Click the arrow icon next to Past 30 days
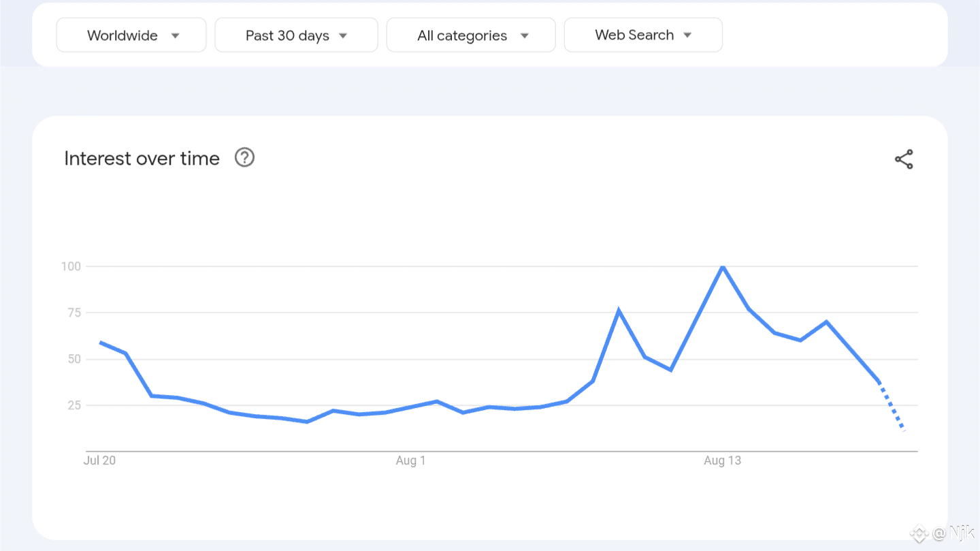 [x=343, y=35]
